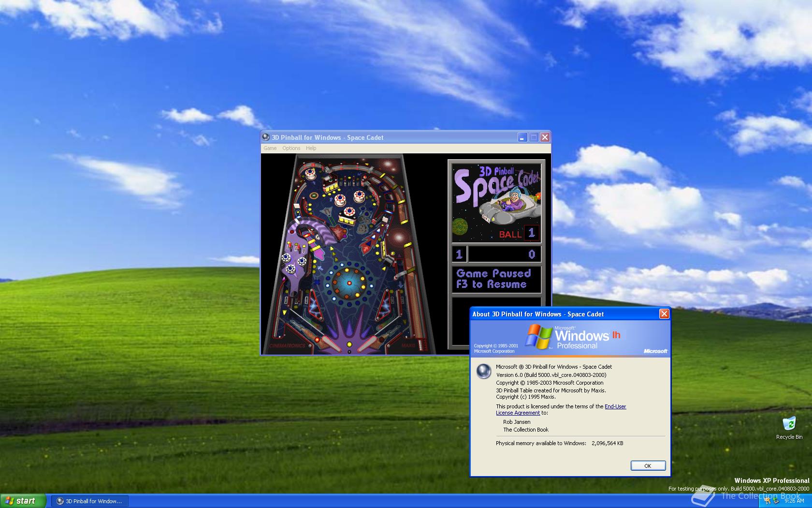Select the 3D Pinball taskbar button
The image size is (812, 508).
89,501
